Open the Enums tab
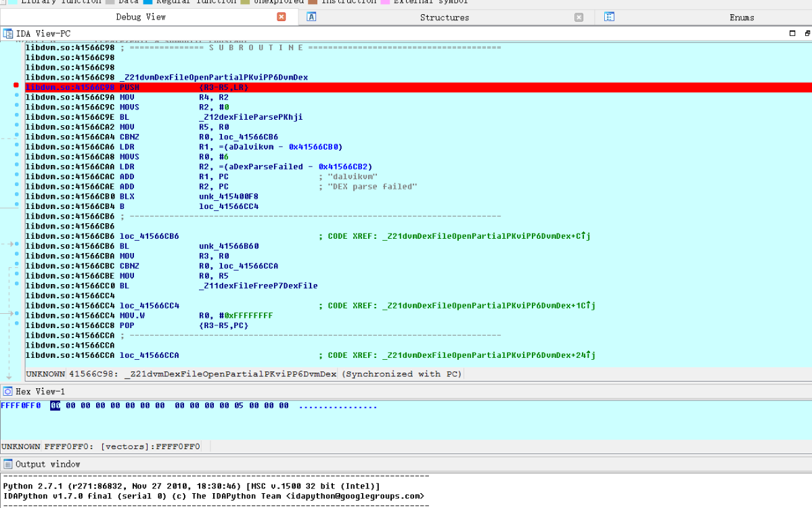 pyautogui.click(x=742, y=18)
